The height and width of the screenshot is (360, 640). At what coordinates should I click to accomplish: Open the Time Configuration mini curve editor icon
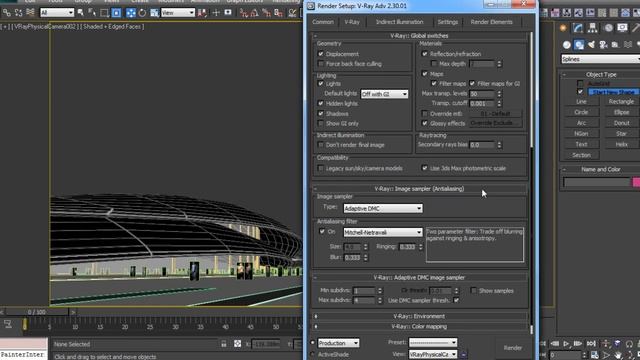[x=8, y=324]
